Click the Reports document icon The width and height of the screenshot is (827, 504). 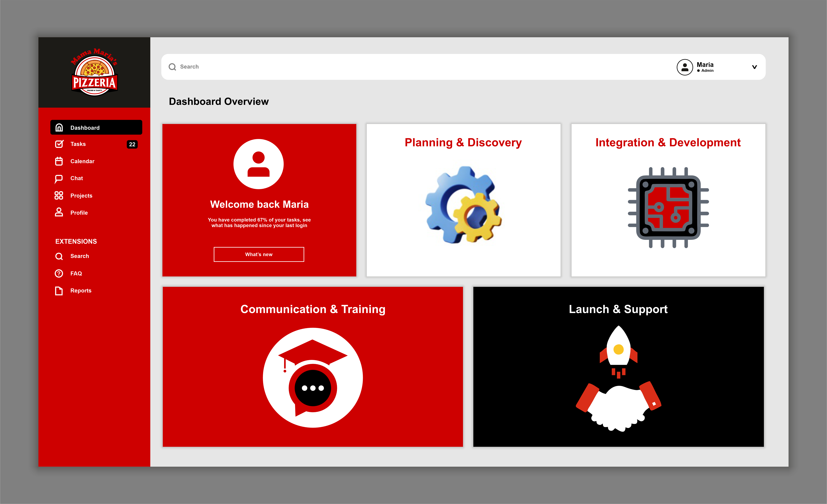pos(59,291)
